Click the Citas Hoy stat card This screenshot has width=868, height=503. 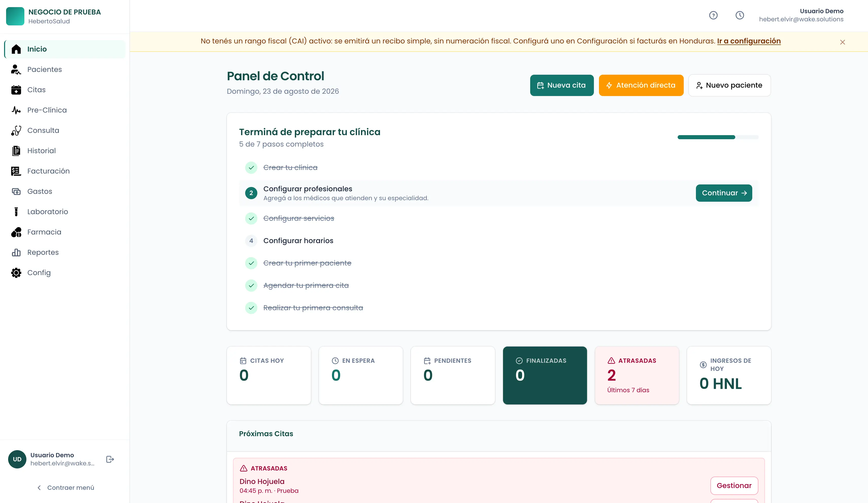[x=269, y=375]
